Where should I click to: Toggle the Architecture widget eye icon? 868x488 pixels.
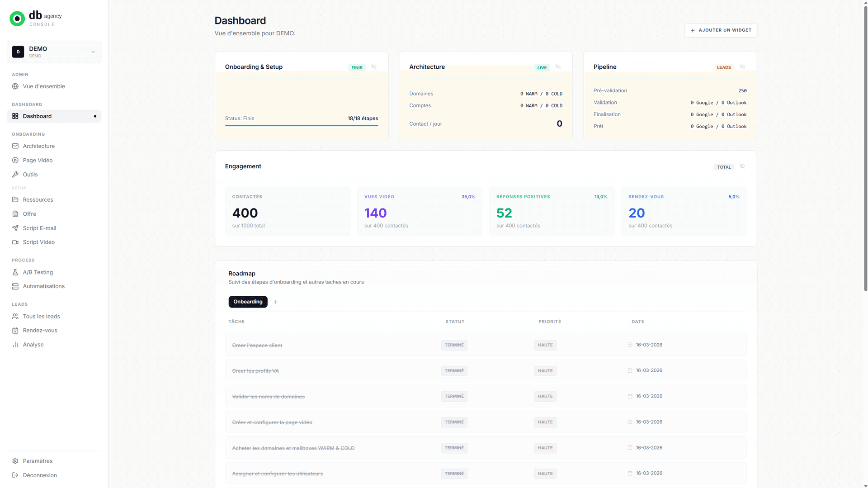click(x=558, y=66)
